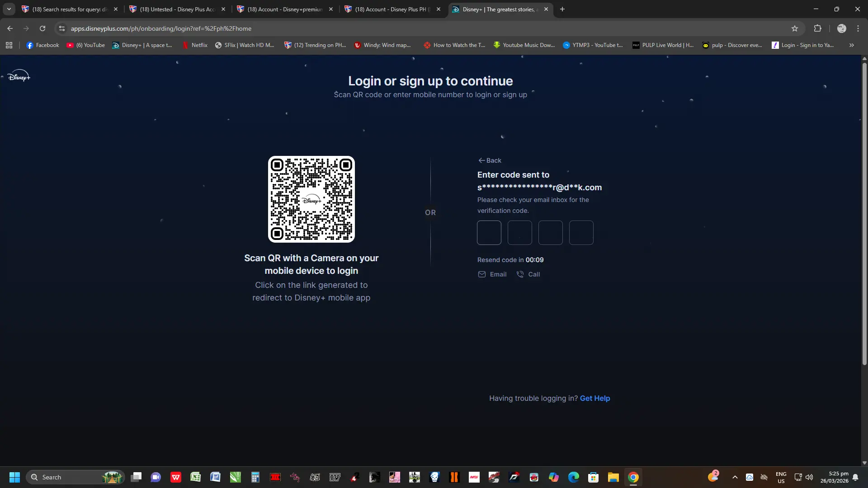Open Google Chrome taskbar icon

coord(633,477)
